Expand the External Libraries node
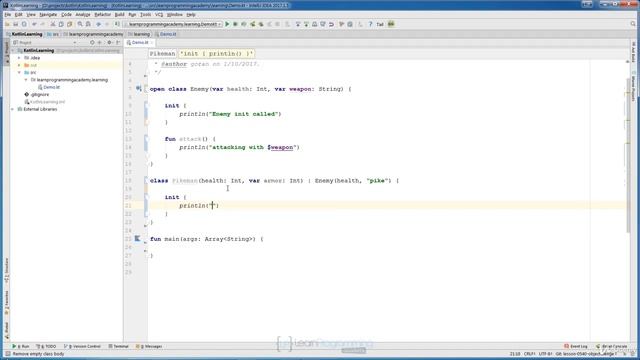This screenshot has width=640, height=360. [x=13, y=109]
